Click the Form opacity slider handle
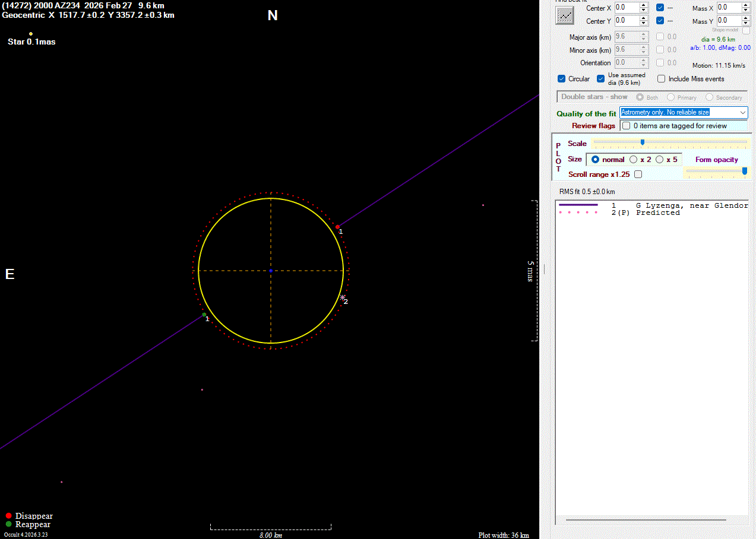Viewport: 756px width, 539px height. (745, 171)
